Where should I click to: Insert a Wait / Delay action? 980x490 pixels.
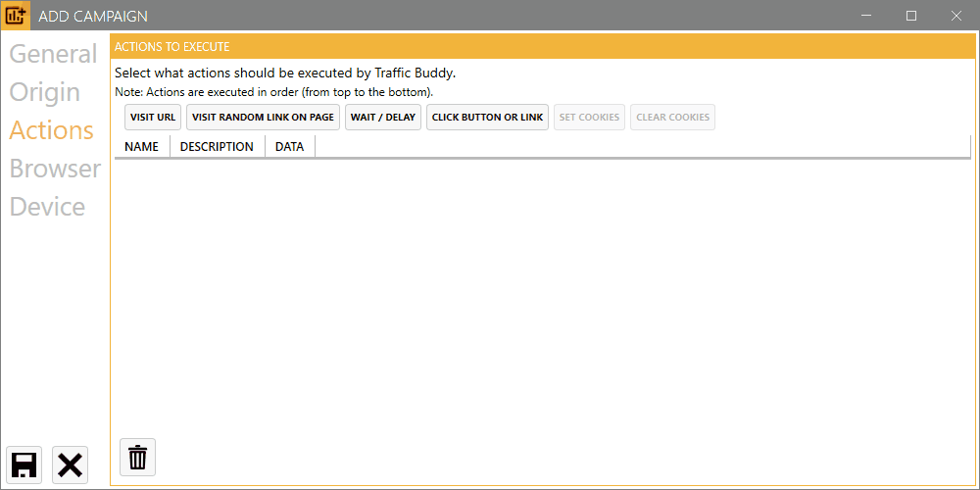383,117
